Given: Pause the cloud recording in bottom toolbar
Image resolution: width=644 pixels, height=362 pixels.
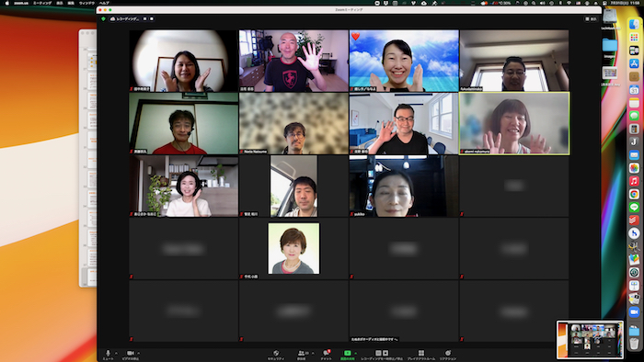Looking at the screenshot, I should [378, 353].
